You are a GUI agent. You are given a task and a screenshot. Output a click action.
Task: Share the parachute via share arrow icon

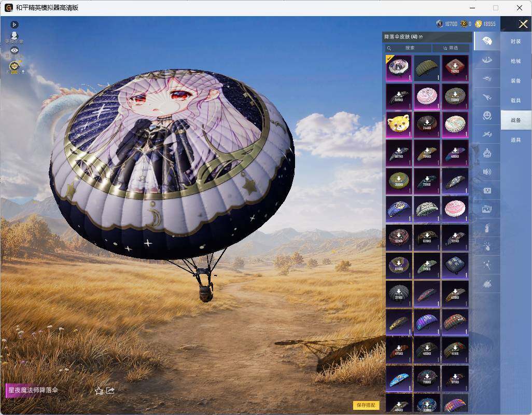tap(110, 391)
